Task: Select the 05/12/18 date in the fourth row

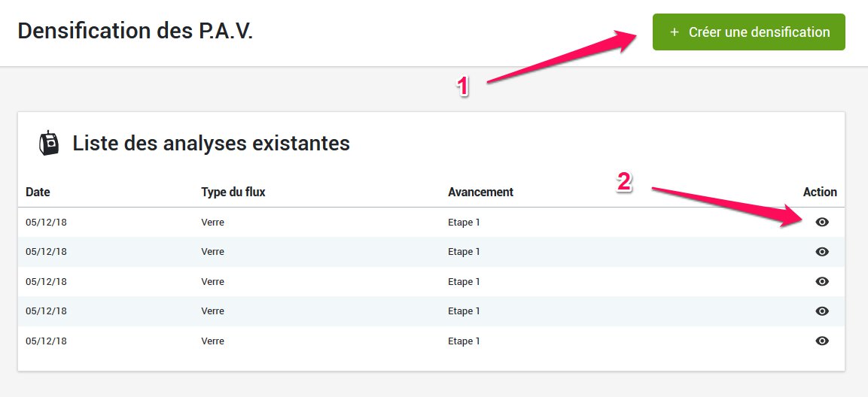Action: pyautogui.click(x=46, y=311)
